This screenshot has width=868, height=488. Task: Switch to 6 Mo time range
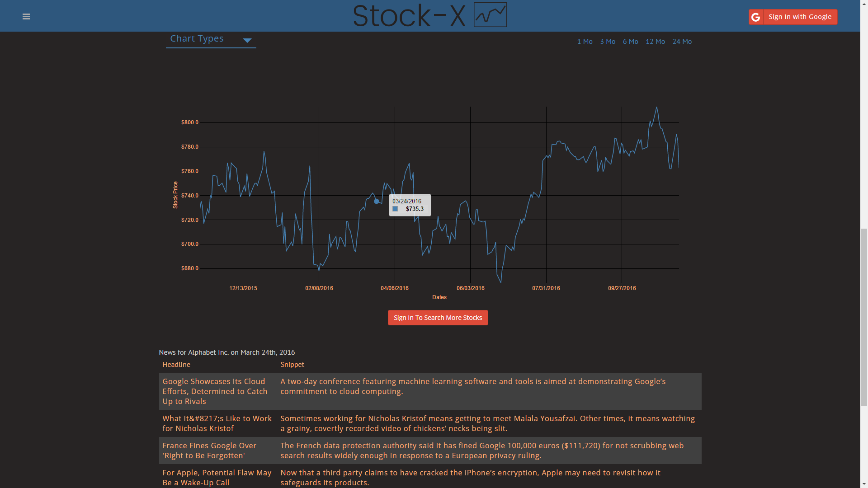[630, 42]
